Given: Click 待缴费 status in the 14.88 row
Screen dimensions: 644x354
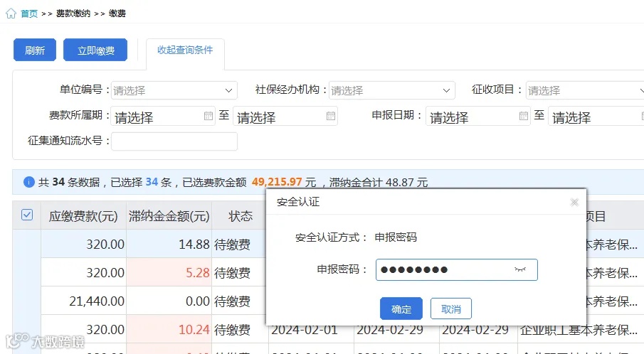Looking at the screenshot, I should click(232, 245).
